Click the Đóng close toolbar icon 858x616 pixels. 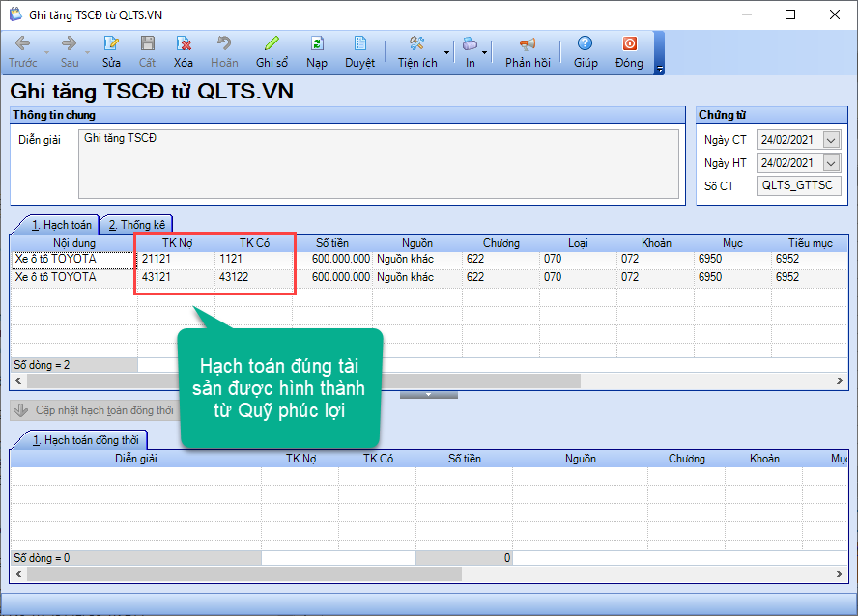point(629,43)
